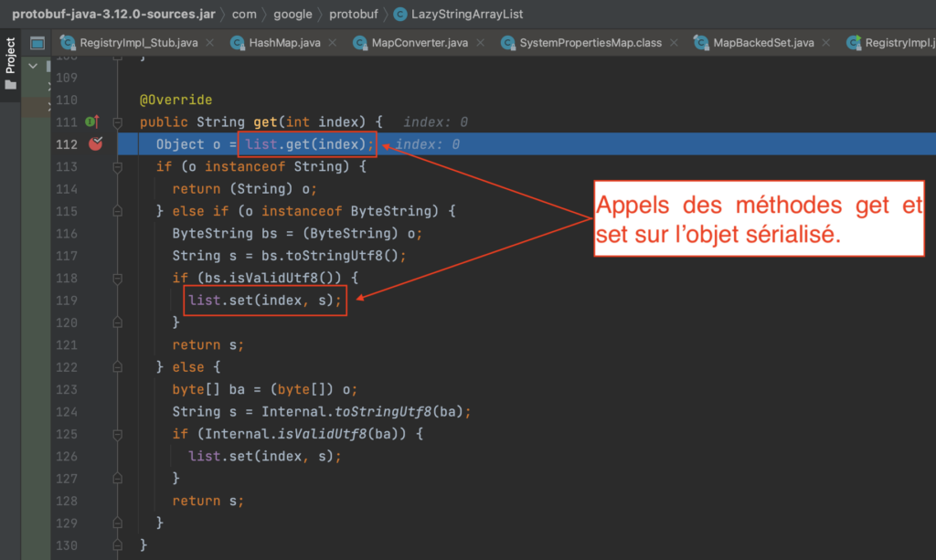Click line number 112 in gutter
The height and width of the screenshot is (560, 936).
66,144
